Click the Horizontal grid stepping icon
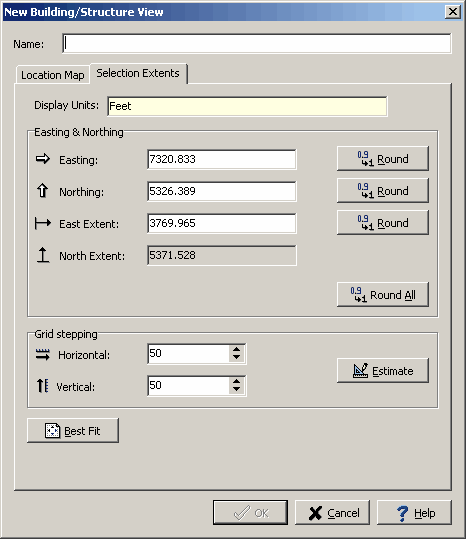Image resolution: width=466 pixels, height=539 pixels. pyautogui.click(x=43, y=354)
